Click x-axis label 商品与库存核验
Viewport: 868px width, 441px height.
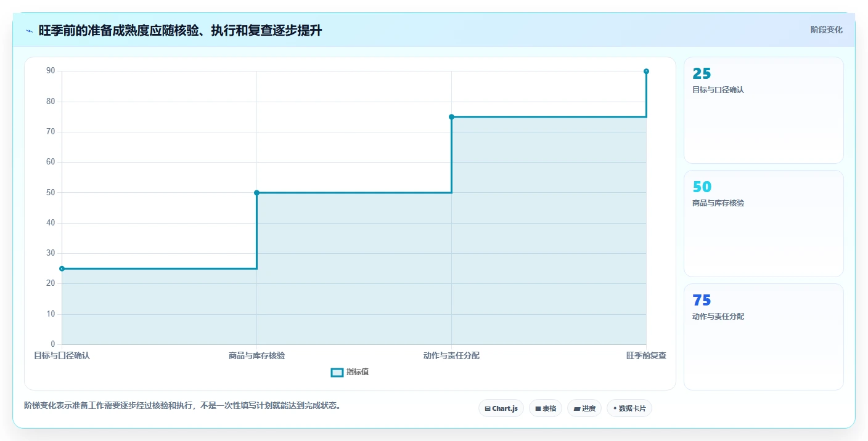click(x=256, y=355)
